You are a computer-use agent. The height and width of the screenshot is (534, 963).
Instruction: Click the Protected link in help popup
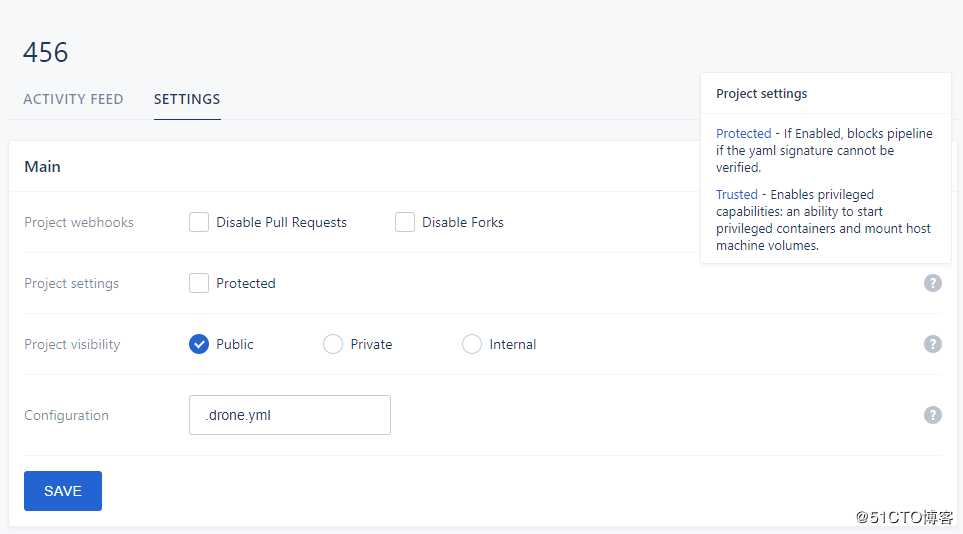click(x=743, y=133)
